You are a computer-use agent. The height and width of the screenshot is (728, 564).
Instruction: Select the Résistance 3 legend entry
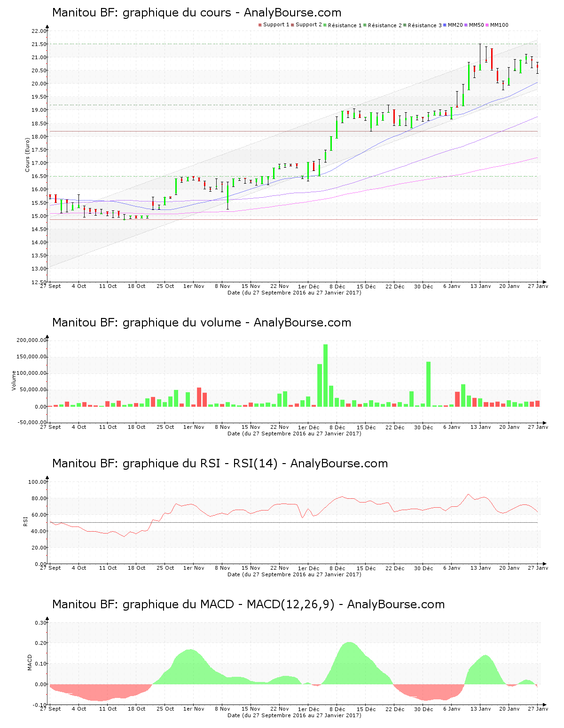point(423,25)
